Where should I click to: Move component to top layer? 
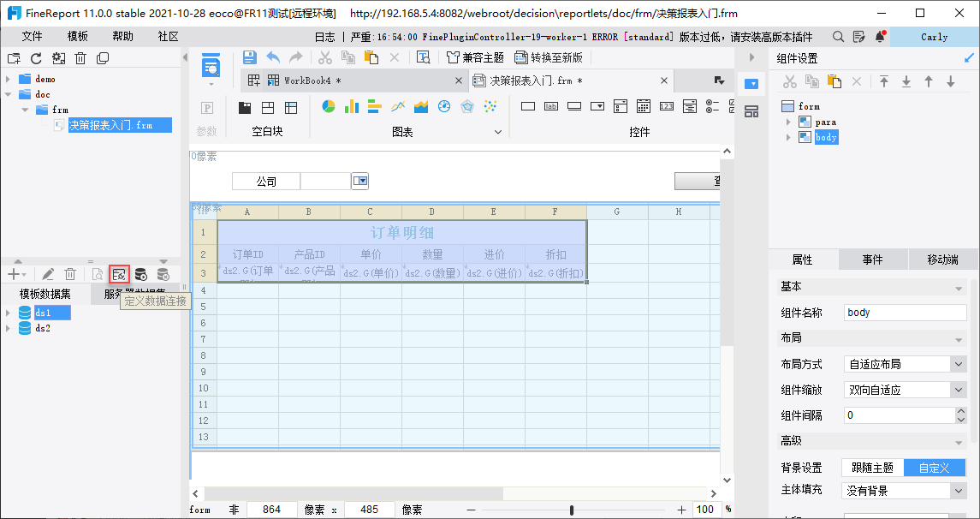884,81
